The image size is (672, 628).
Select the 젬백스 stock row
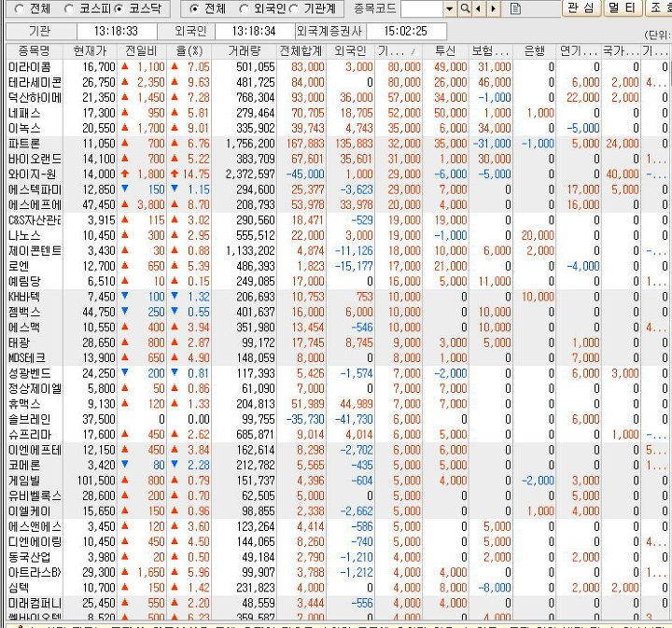[339, 312]
